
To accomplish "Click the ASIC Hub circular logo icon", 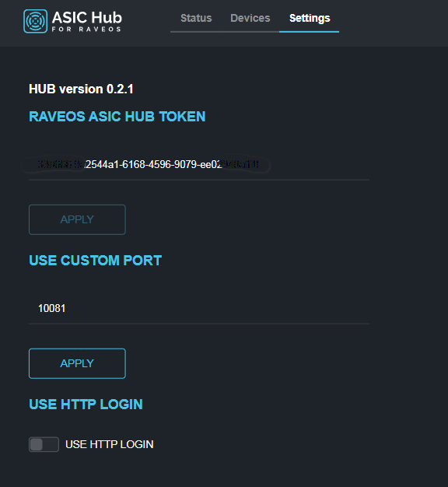I will (x=36, y=21).
